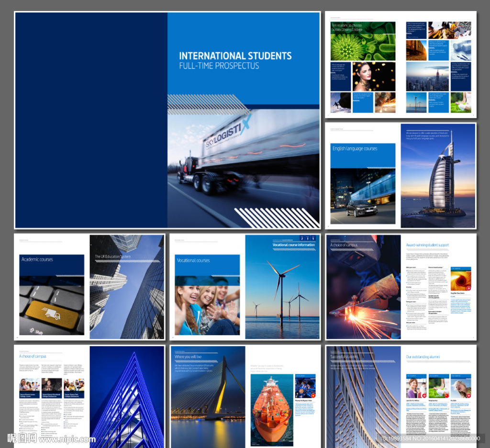Viewport: 490px width, 448px height.
Task: Click the Successful students heading
Action: click(x=344, y=357)
